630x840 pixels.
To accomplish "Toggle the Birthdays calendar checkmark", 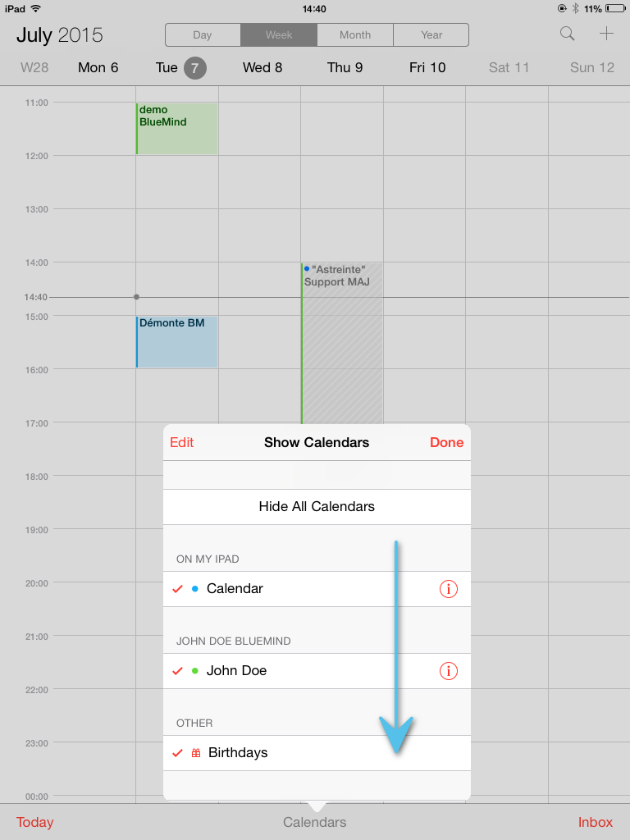I will point(178,753).
